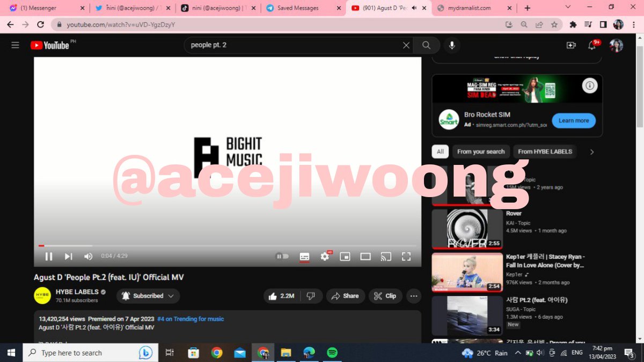Open the Windows Start menu
This screenshot has width=644, height=362.
pos(11,353)
